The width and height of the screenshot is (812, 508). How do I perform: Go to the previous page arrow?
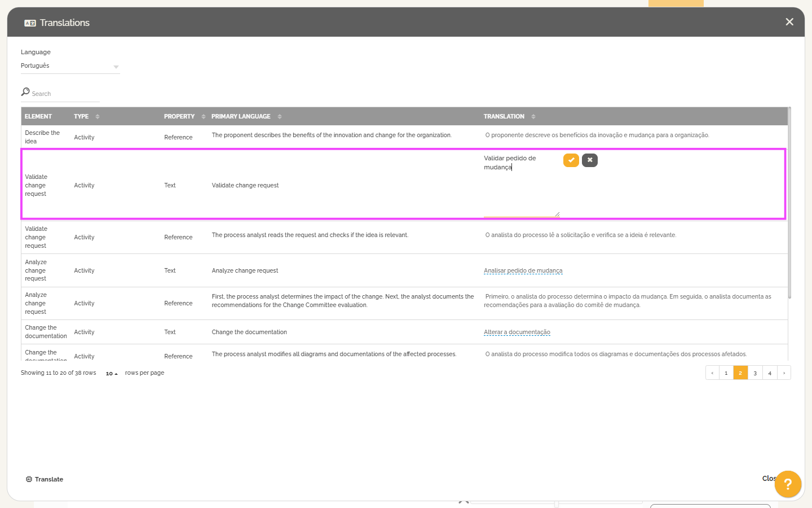712,373
